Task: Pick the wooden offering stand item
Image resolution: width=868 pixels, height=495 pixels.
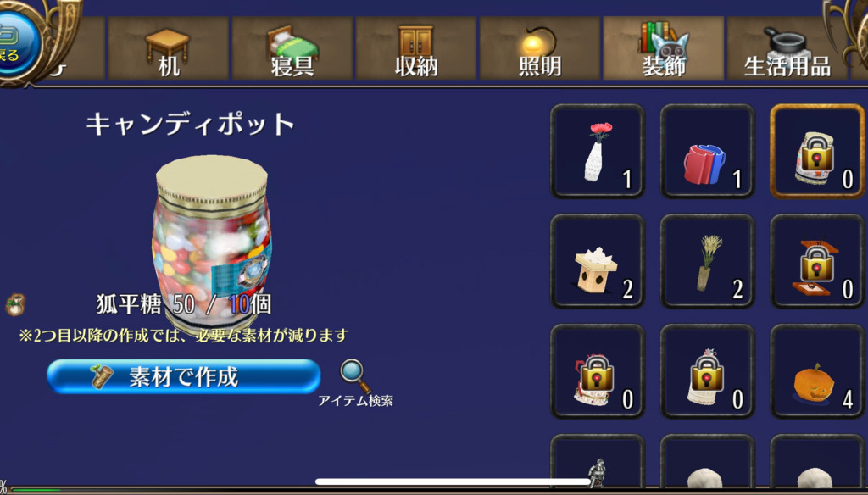Action: tap(598, 261)
